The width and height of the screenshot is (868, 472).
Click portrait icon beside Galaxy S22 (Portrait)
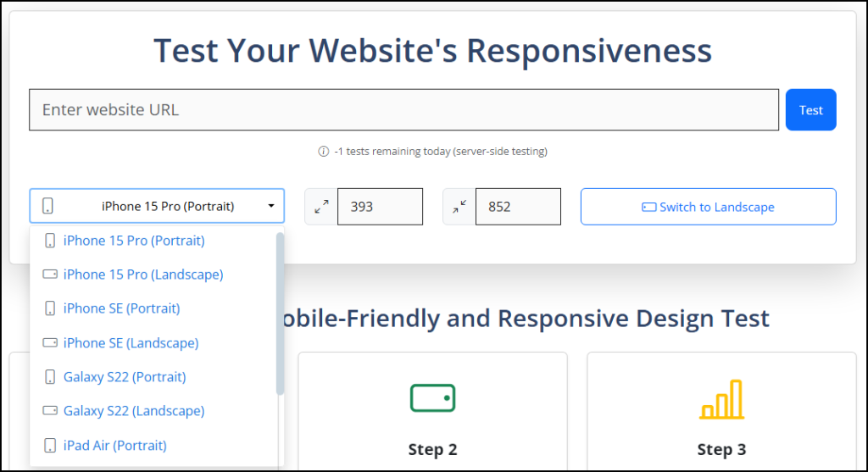(x=50, y=377)
